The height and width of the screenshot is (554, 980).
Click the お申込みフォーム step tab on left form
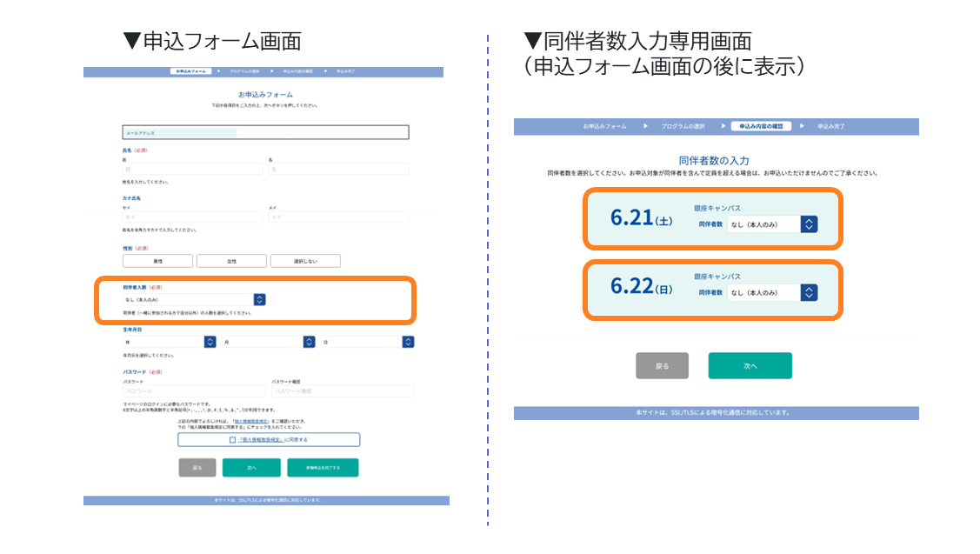[190, 71]
